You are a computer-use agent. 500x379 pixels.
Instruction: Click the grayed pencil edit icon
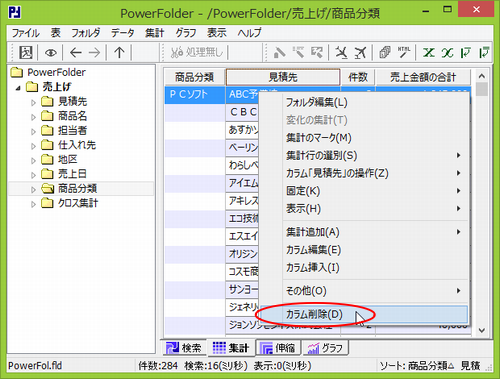pos(279,52)
